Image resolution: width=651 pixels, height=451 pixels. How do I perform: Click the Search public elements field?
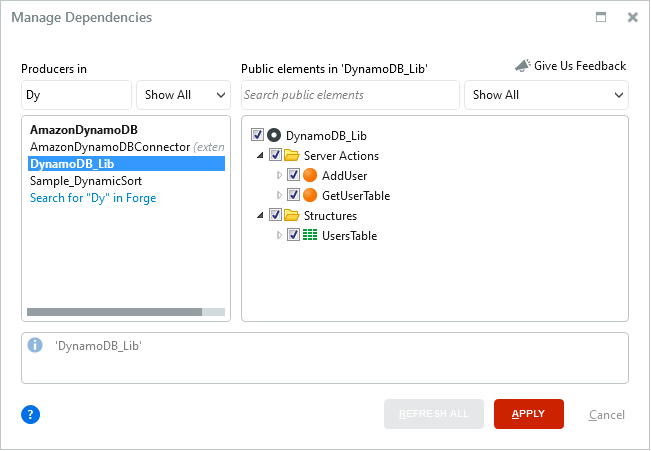(349, 95)
